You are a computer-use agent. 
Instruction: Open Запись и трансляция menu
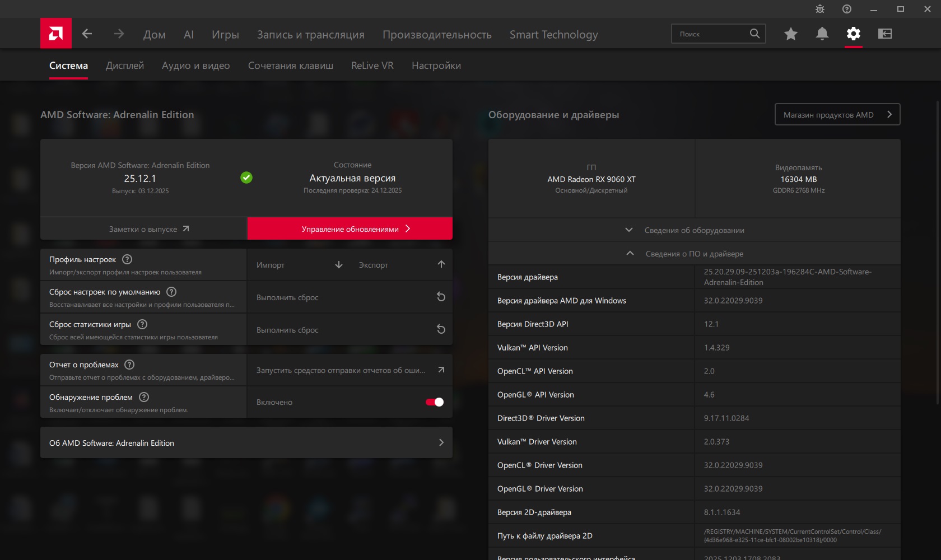click(311, 35)
